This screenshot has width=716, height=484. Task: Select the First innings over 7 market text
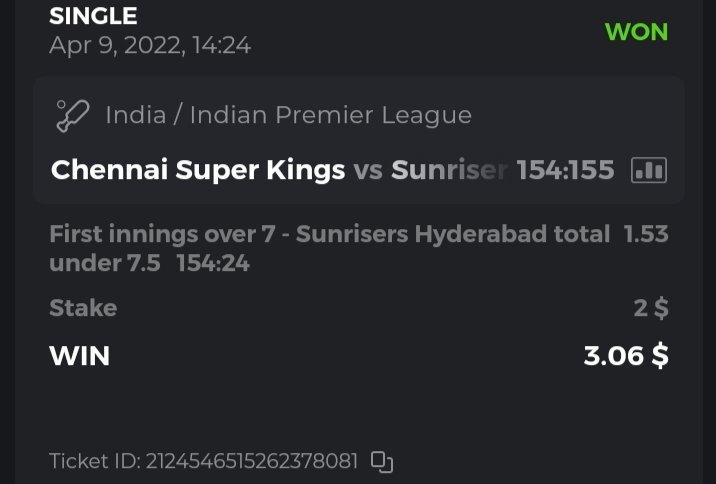[329, 235]
